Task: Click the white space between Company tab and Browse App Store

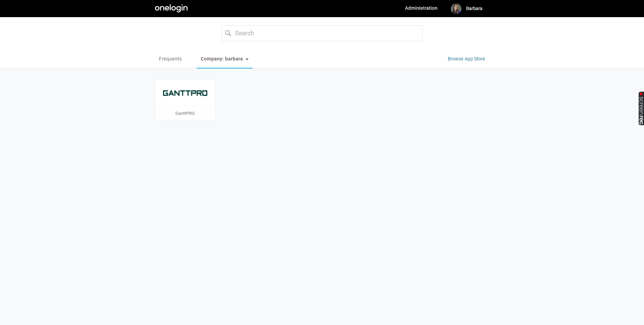Action: click(349, 59)
